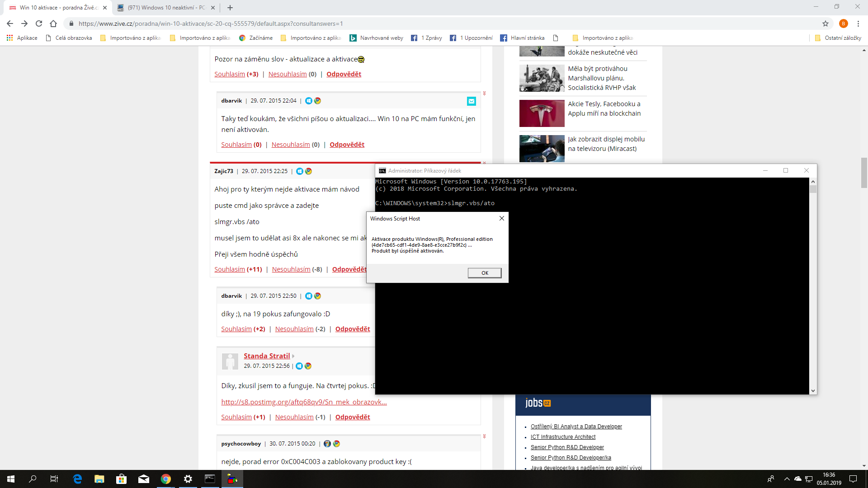Screen dimensions: 868x488
Task: Open Microsoft Store from taskbar
Action: click(x=121, y=479)
